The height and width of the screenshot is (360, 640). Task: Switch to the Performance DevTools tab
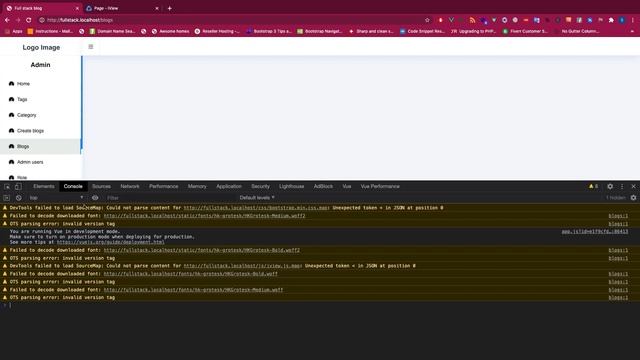tap(164, 186)
